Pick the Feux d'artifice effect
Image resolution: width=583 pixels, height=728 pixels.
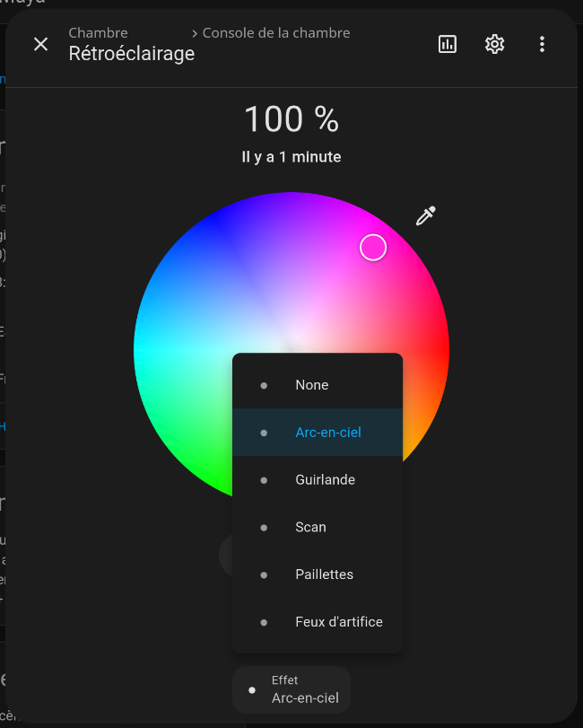click(x=318, y=622)
